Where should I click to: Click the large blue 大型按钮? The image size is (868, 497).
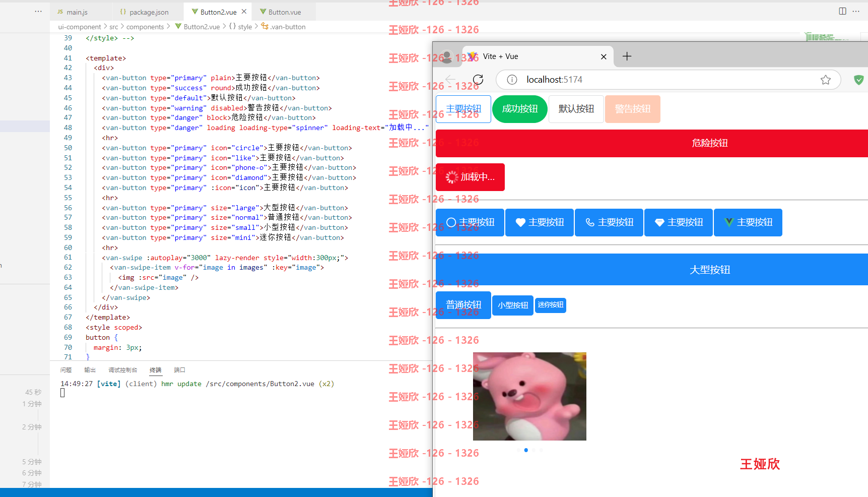(652, 270)
